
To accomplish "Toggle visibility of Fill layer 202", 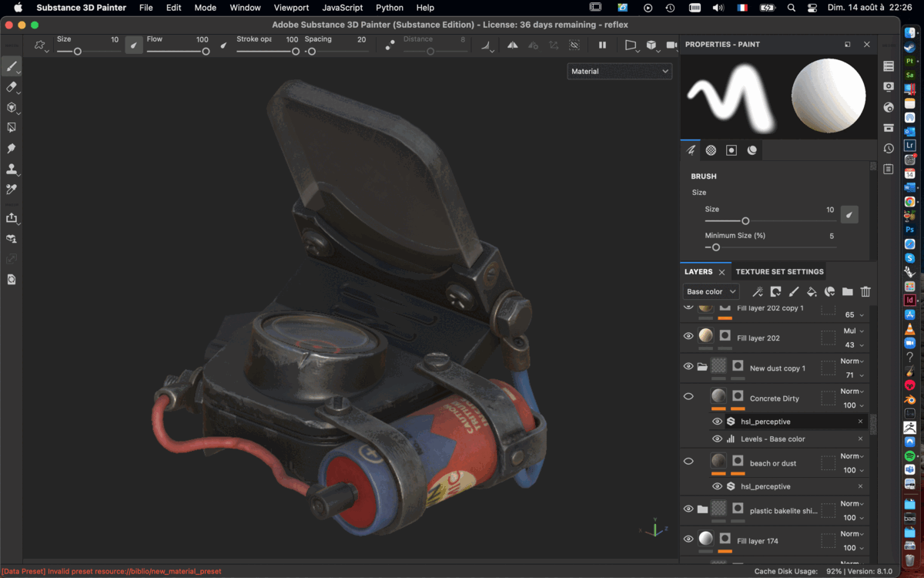I will (x=688, y=336).
